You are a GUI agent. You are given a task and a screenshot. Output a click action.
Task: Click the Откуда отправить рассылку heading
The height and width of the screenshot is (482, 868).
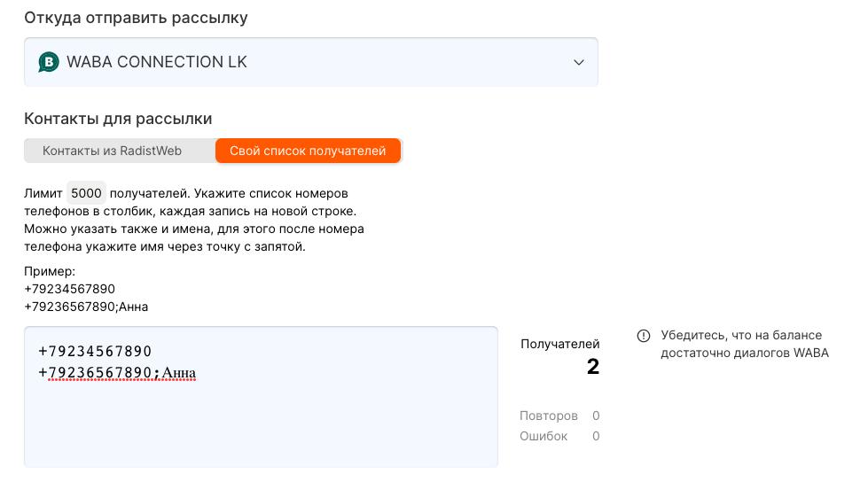(136, 18)
